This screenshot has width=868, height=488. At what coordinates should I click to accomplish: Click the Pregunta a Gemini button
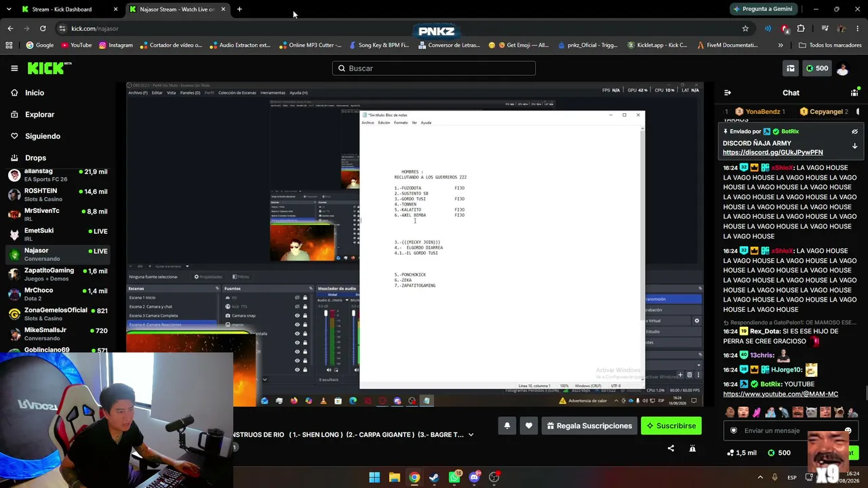pos(762,9)
